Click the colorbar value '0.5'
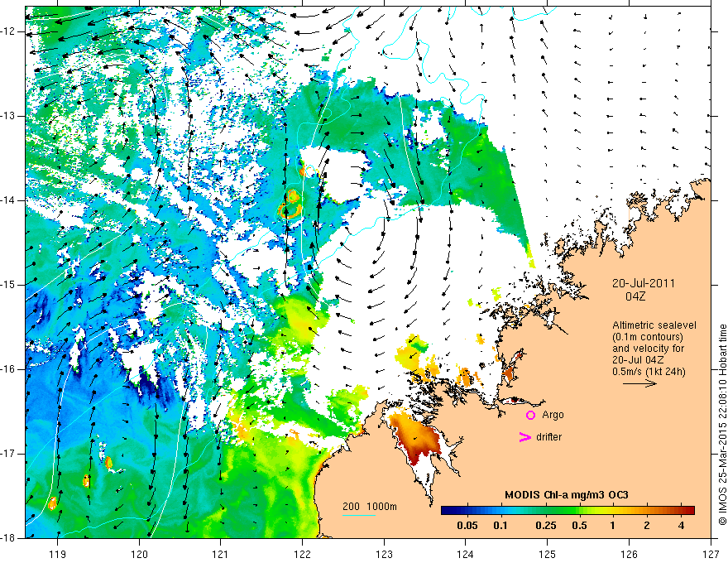The image size is (728, 563). (579, 526)
